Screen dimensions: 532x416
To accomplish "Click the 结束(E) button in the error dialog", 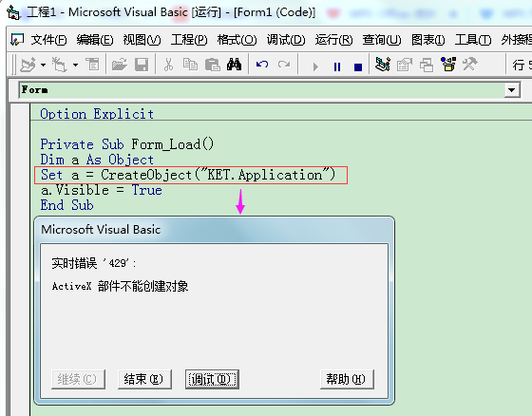I will [x=144, y=379].
